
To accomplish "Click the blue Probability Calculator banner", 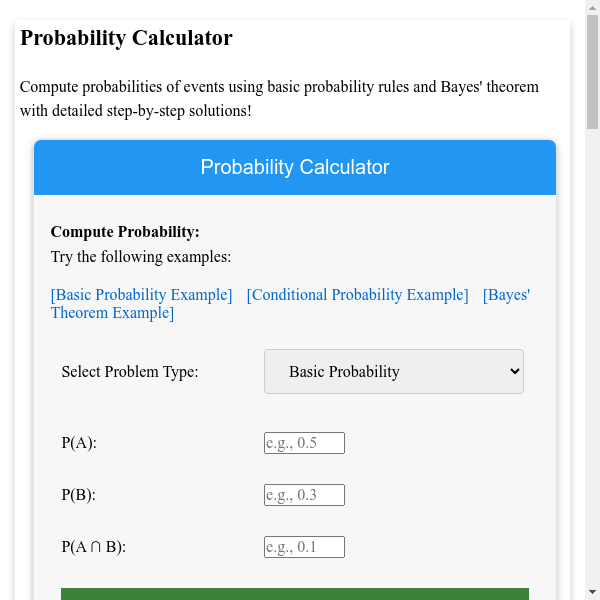I will click(294, 167).
